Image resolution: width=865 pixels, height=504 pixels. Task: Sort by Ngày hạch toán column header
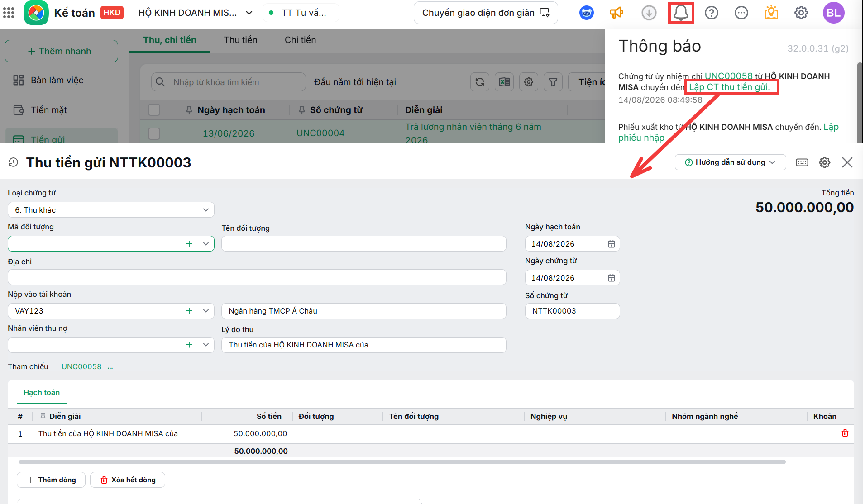pyautogui.click(x=231, y=110)
